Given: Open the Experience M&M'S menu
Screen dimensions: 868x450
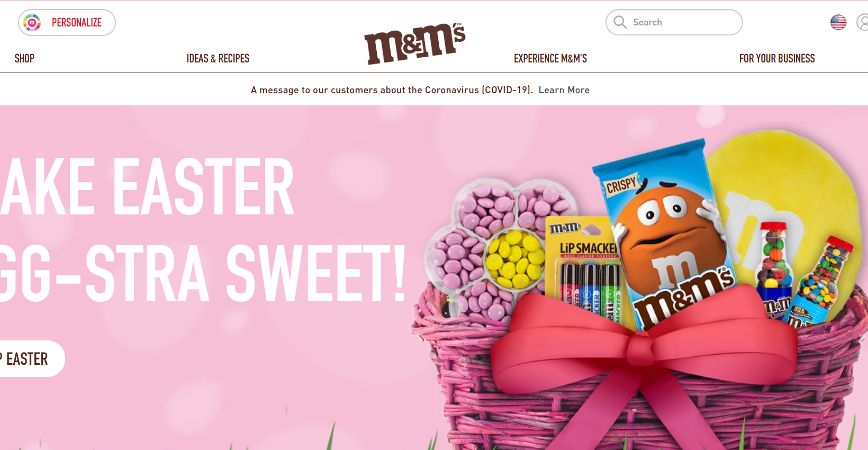Looking at the screenshot, I should tap(550, 58).
